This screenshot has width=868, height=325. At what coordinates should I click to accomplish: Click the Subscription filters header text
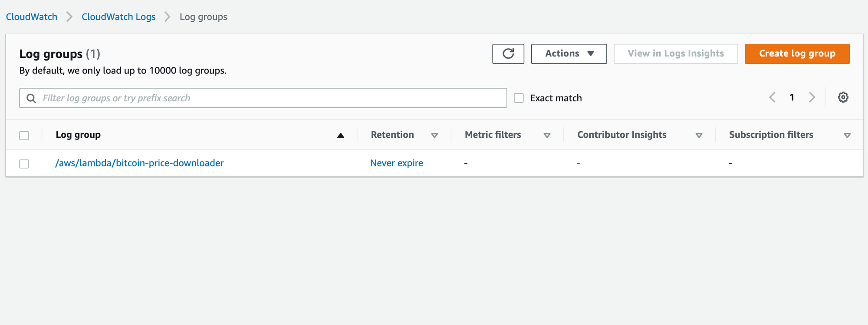pos(771,135)
